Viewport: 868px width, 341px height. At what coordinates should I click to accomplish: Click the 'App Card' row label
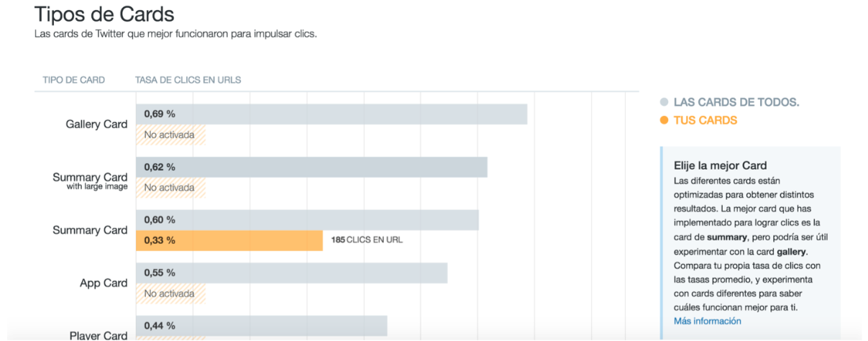[x=104, y=283]
